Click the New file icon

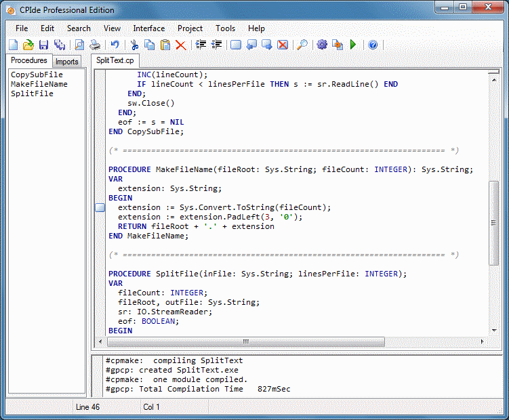pos(13,45)
